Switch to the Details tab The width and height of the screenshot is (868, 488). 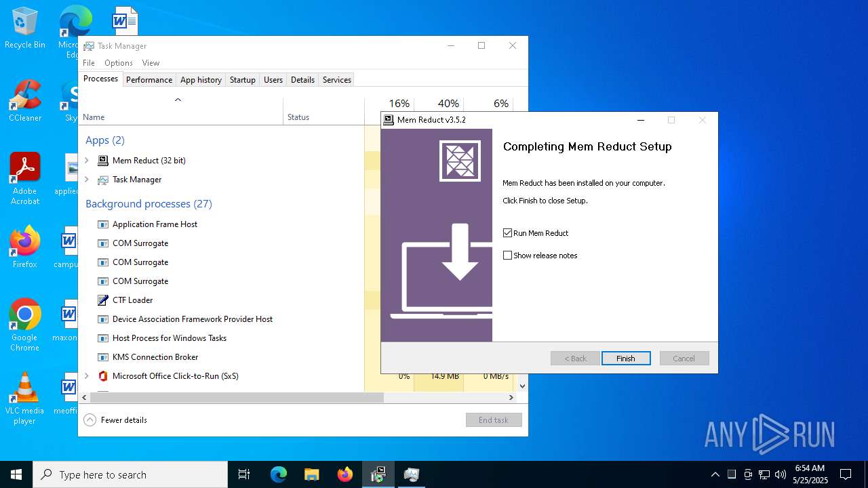[x=302, y=80]
